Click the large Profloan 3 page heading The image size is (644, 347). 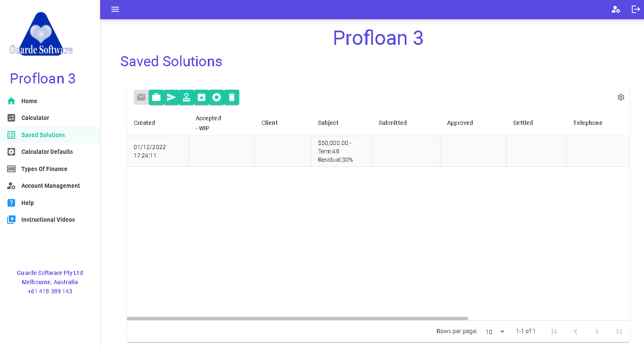click(378, 38)
